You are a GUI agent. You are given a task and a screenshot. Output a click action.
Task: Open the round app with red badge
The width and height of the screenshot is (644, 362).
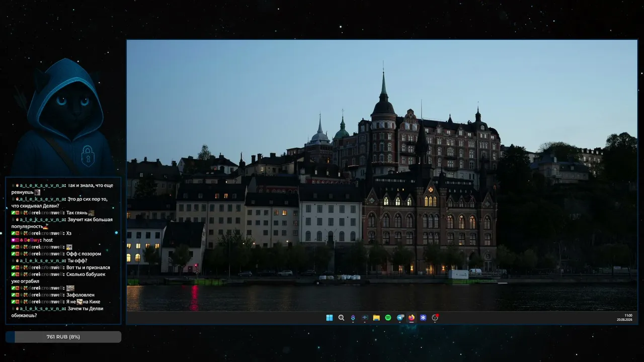(x=435, y=318)
